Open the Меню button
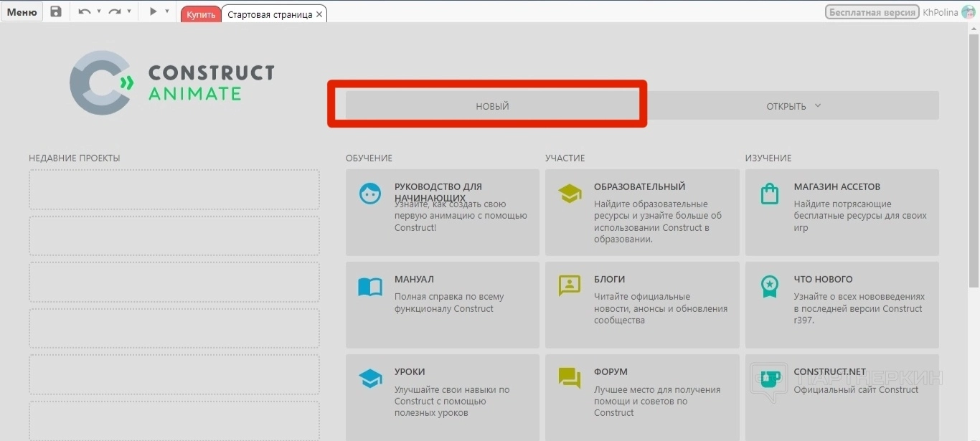This screenshot has width=980, height=441. click(x=22, y=11)
